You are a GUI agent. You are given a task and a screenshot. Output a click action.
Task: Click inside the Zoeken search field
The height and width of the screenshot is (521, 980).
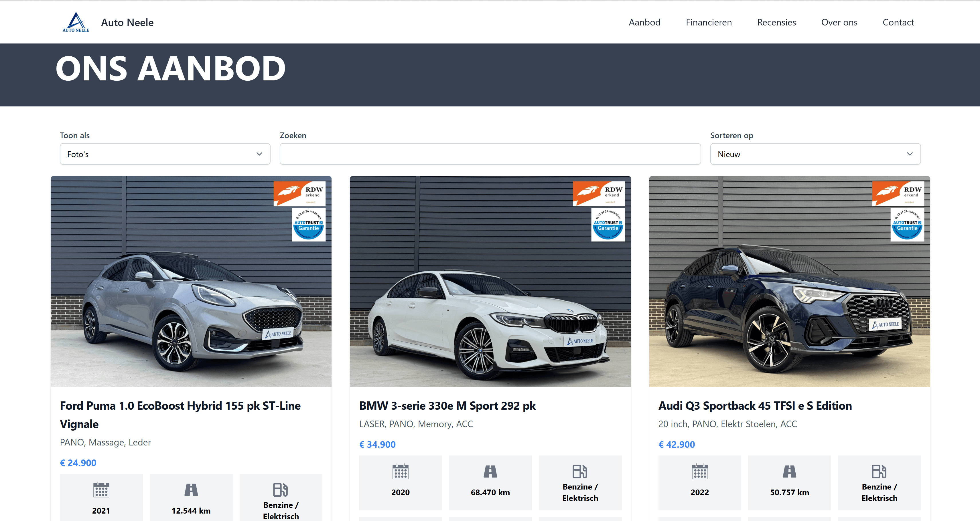pos(490,154)
